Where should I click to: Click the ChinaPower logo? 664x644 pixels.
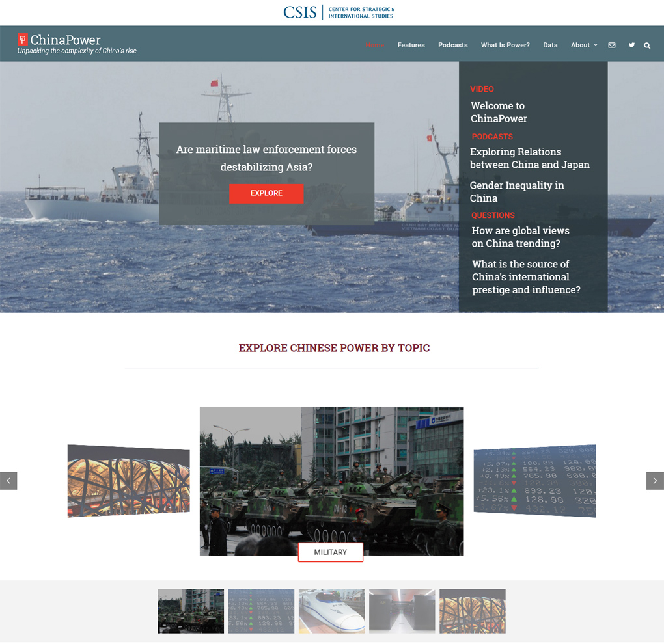pos(59,40)
